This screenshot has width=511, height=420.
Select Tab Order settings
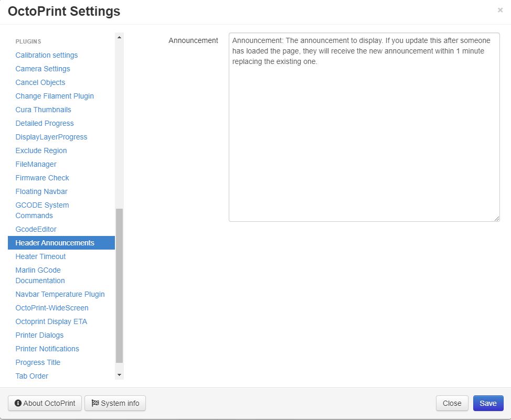(31, 376)
